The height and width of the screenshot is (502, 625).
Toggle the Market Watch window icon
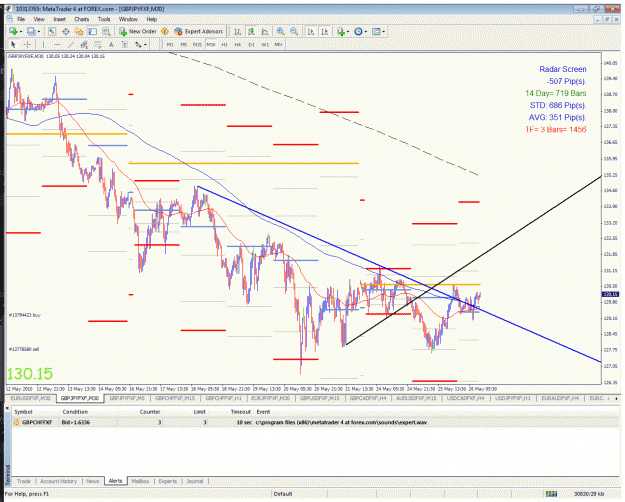tap(52, 31)
